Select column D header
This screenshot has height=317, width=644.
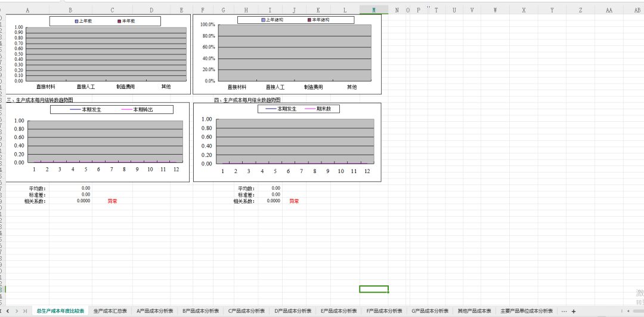(x=151, y=10)
